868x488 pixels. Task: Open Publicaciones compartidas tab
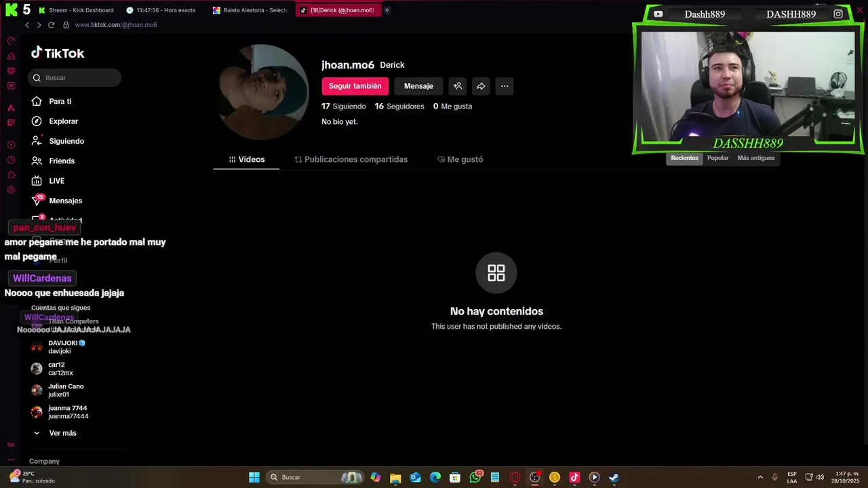tap(351, 159)
